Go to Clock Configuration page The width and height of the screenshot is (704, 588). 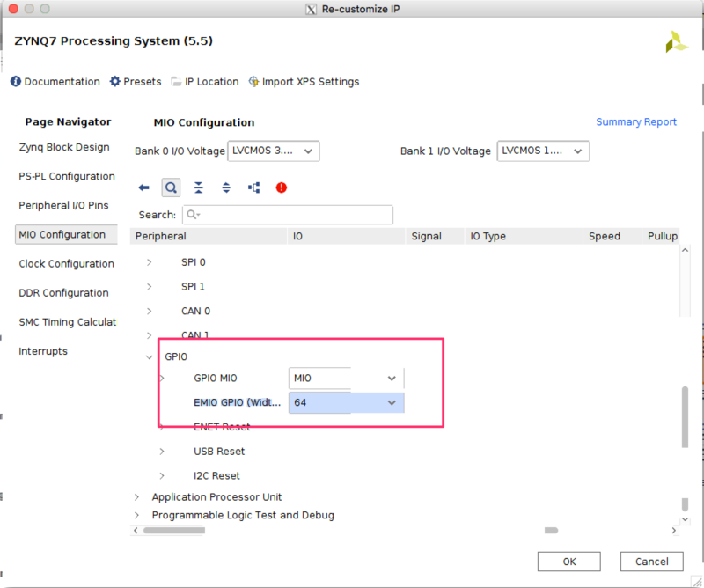point(67,264)
